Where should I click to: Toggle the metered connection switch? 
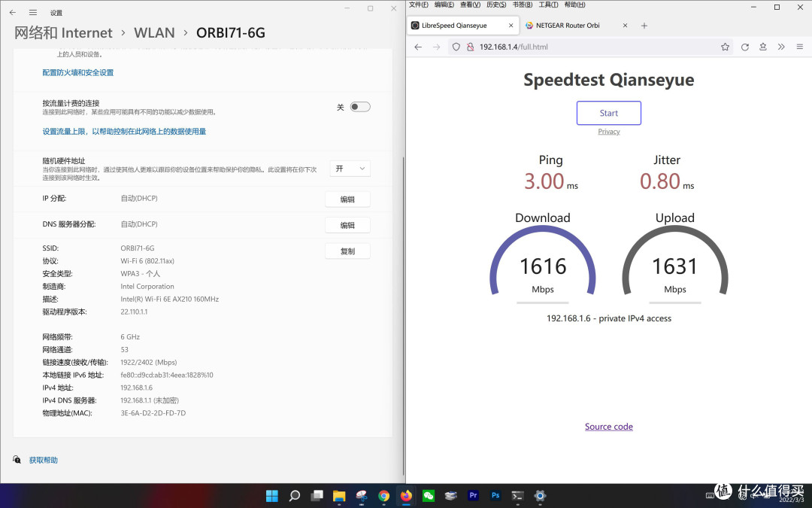click(x=360, y=107)
